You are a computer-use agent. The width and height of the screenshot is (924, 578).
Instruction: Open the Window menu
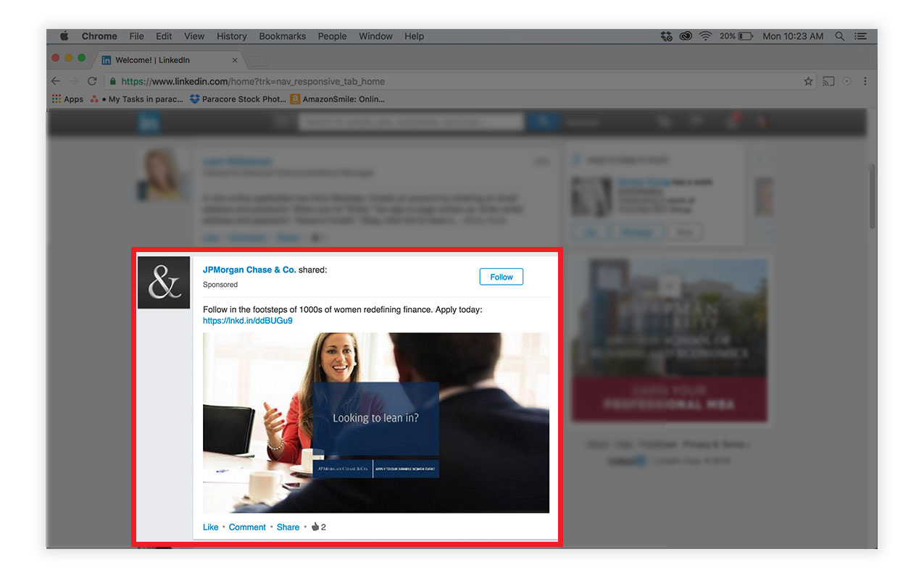pos(375,36)
